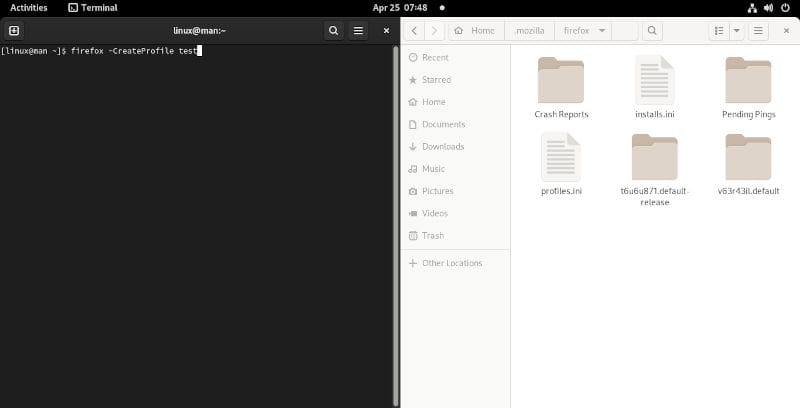Go to Home in the sidebar
Image resolution: width=800 pixels, height=408 pixels.
455,102
